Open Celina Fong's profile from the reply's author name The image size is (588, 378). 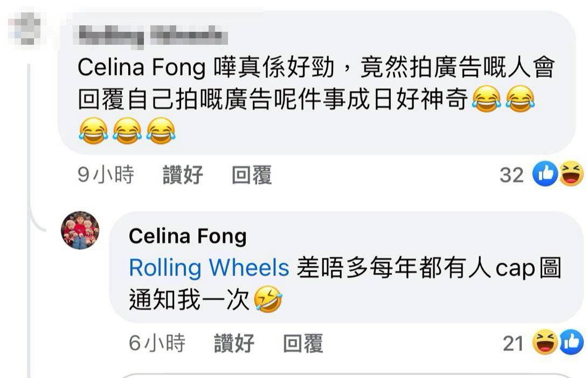point(188,236)
